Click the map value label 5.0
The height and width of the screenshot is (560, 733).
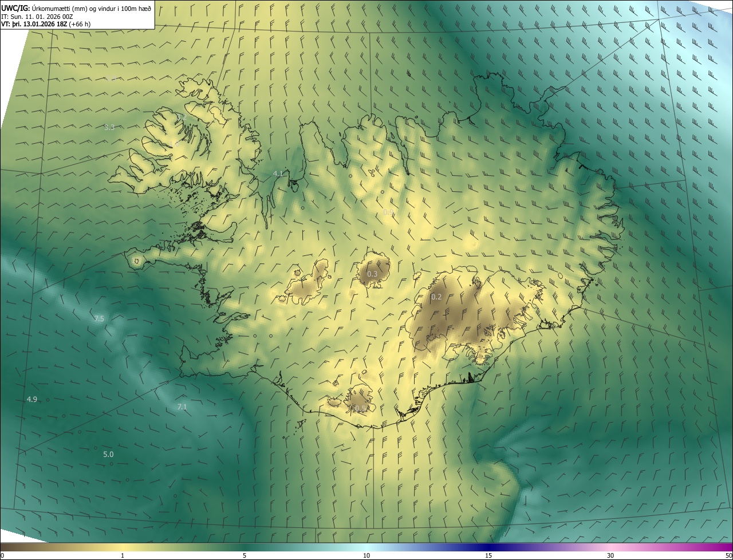coord(108,454)
